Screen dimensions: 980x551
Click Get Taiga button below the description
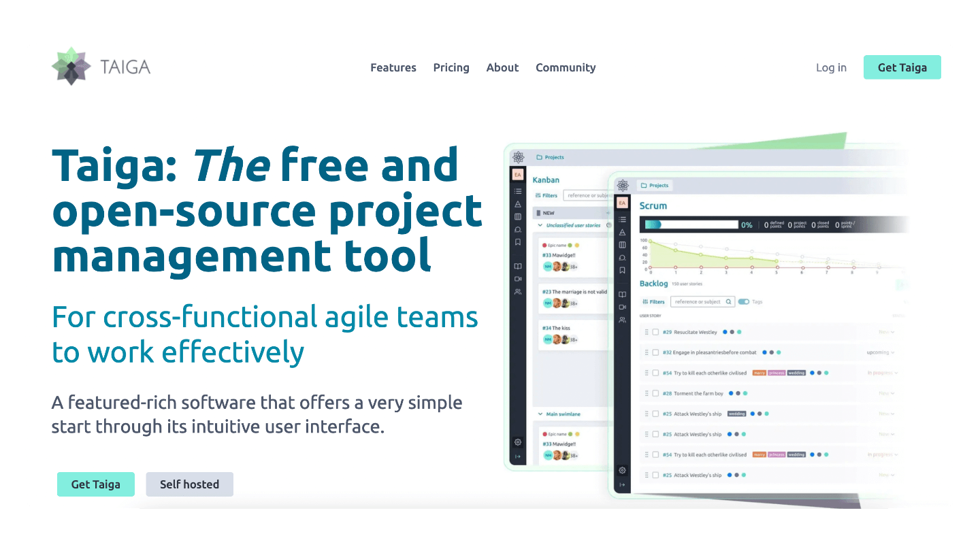(x=96, y=484)
